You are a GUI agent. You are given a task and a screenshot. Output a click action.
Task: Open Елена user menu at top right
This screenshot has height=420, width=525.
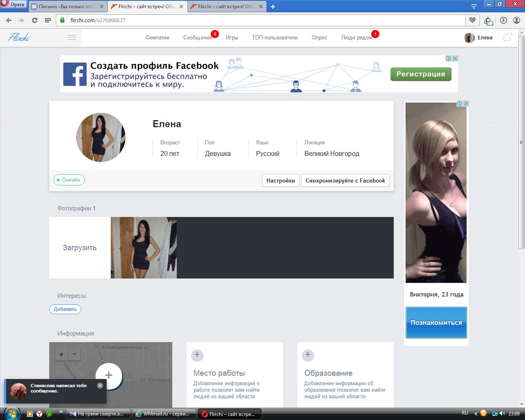click(x=479, y=38)
